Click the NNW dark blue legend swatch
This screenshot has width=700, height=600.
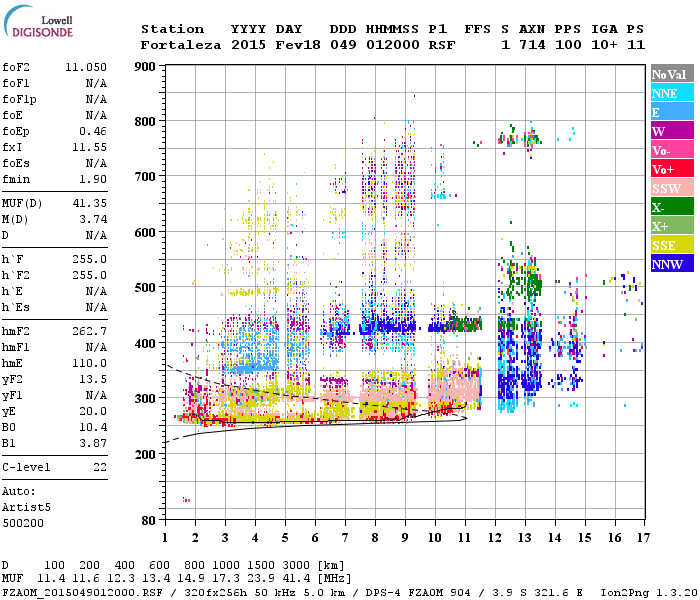(x=670, y=264)
